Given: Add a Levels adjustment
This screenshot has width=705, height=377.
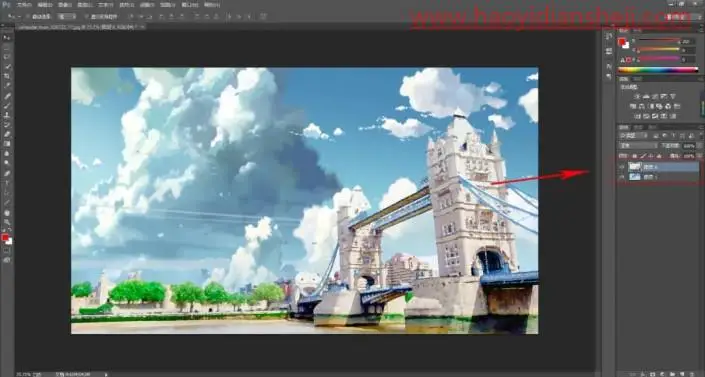Looking at the screenshot, I should tap(647, 96).
